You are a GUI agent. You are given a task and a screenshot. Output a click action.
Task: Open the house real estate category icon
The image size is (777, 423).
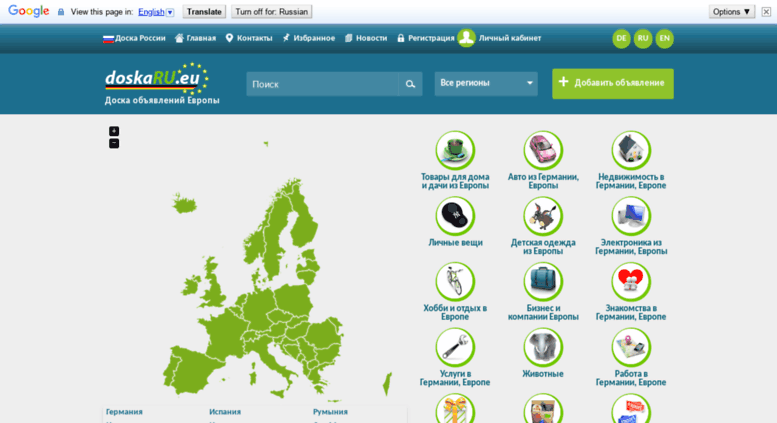pyautogui.click(x=630, y=150)
